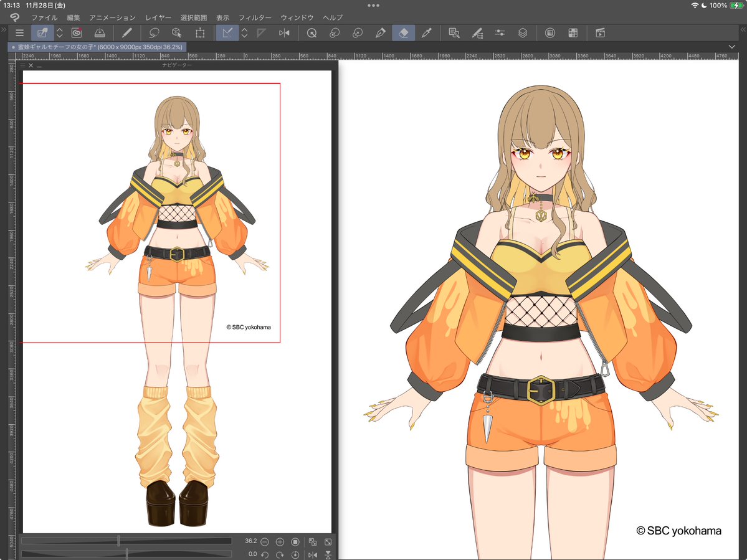Open the 選択範囲 menu
Viewport: 747px width, 560px height.
193,17
